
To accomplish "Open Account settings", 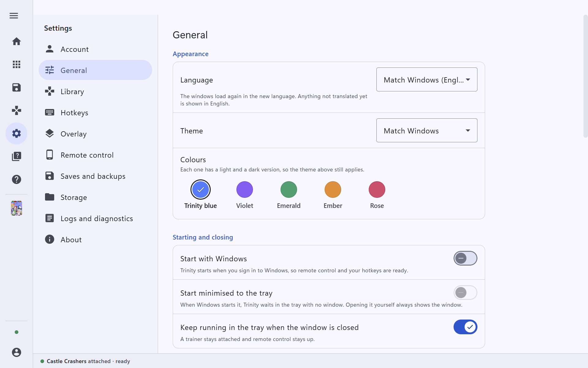I will click(x=95, y=49).
